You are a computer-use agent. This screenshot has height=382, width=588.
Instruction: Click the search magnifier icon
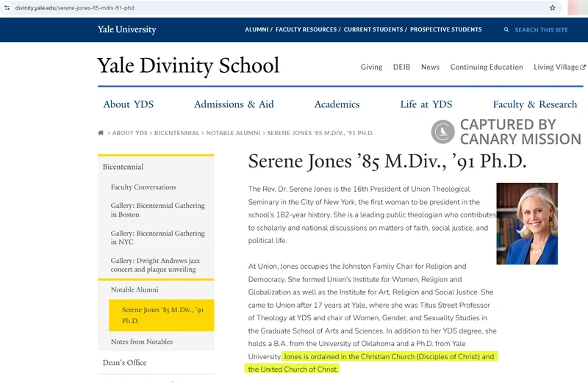(x=506, y=29)
